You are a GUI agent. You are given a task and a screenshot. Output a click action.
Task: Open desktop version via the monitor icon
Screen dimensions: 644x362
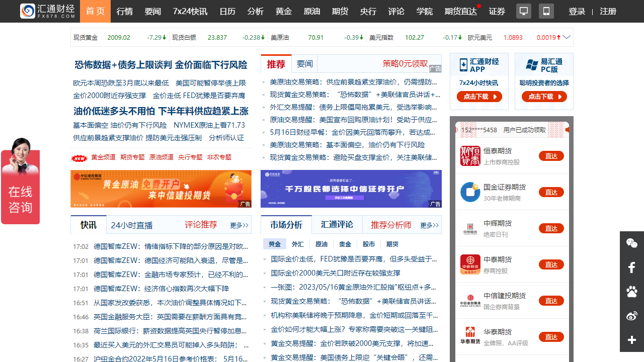pos(524,11)
